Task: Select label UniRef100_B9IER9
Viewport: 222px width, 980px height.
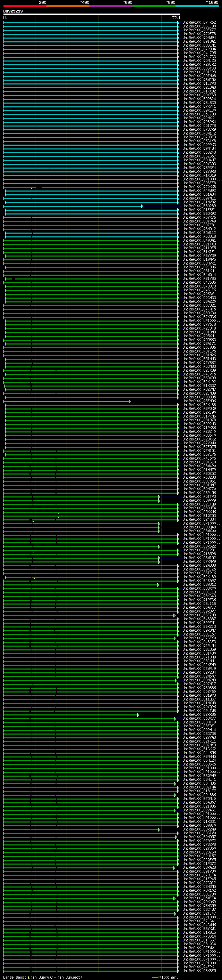Action: [x=199, y=72]
